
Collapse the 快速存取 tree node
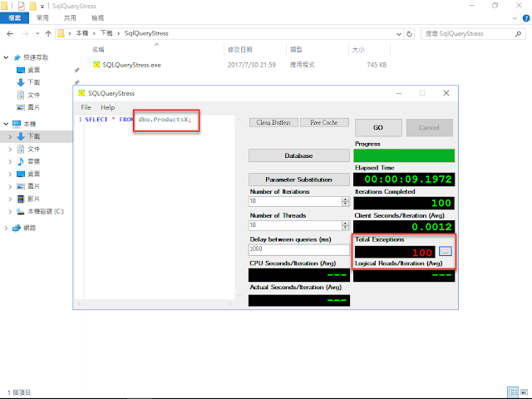click(6, 57)
